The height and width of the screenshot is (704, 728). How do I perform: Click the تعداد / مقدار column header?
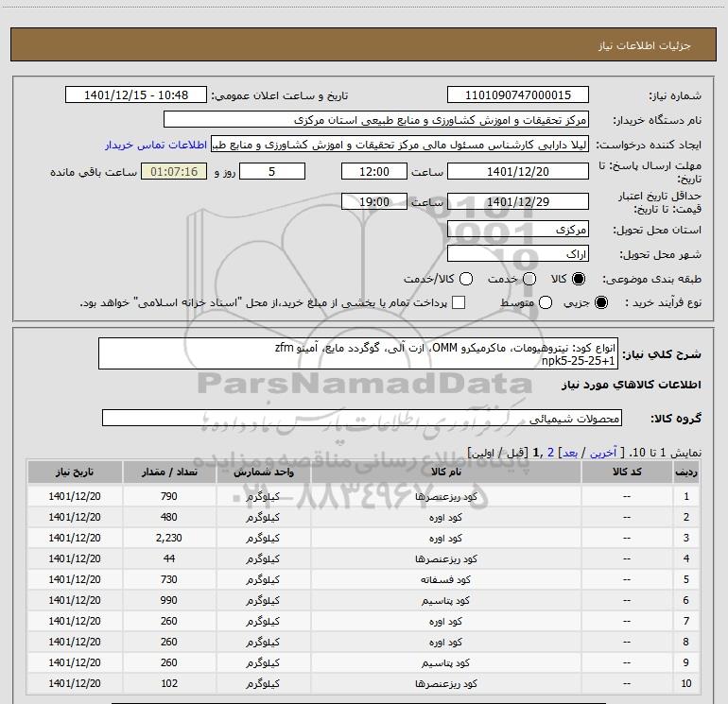point(169,472)
